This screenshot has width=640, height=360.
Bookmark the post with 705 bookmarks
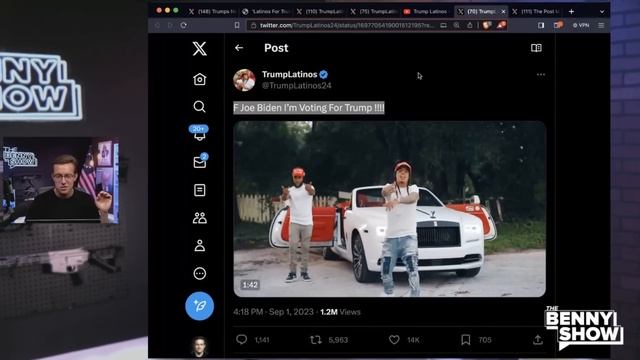pyautogui.click(x=466, y=340)
